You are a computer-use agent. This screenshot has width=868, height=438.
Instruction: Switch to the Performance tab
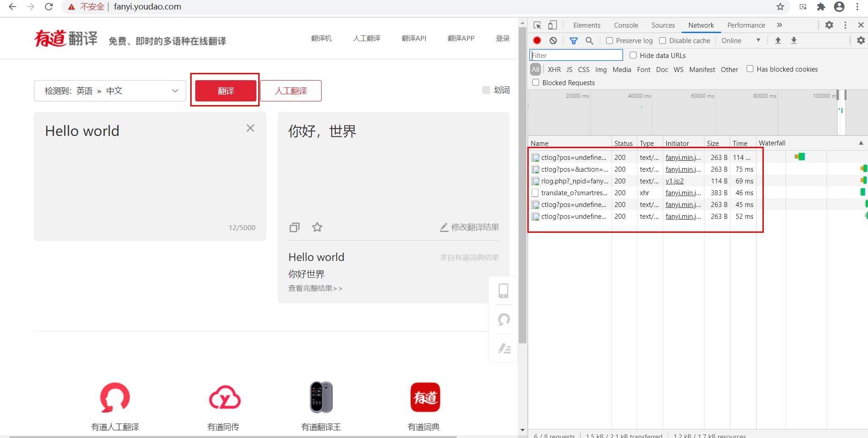pyautogui.click(x=746, y=25)
